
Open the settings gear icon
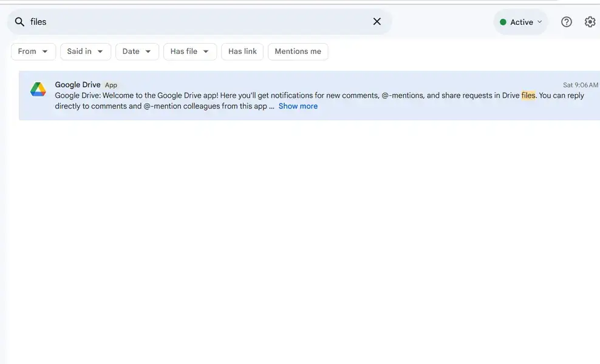[590, 22]
